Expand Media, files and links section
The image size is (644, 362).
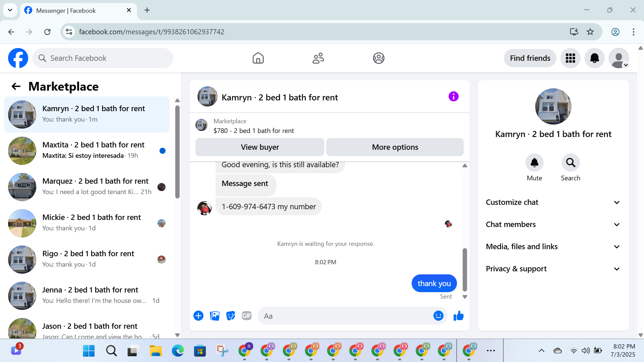pyautogui.click(x=553, y=246)
